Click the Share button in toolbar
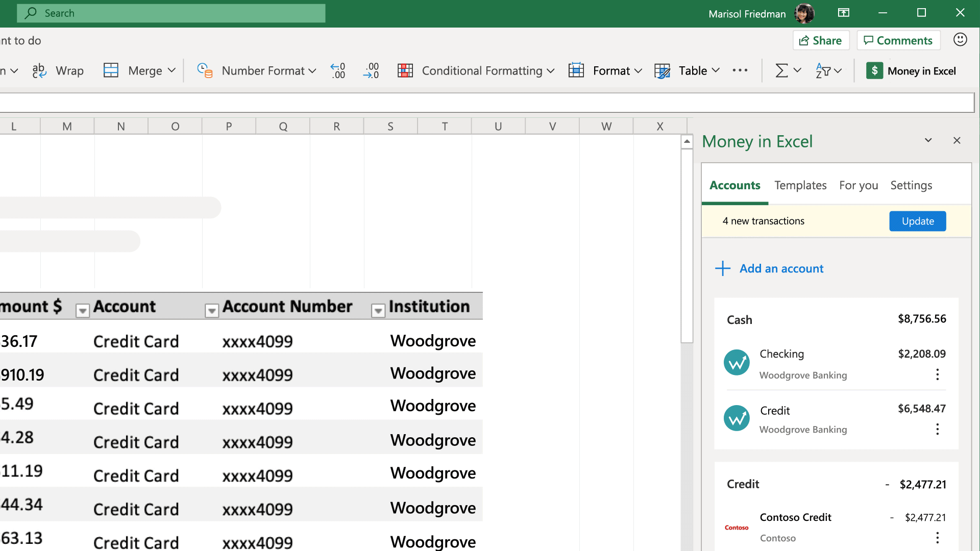The image size is (980, 551). point(820,40)
